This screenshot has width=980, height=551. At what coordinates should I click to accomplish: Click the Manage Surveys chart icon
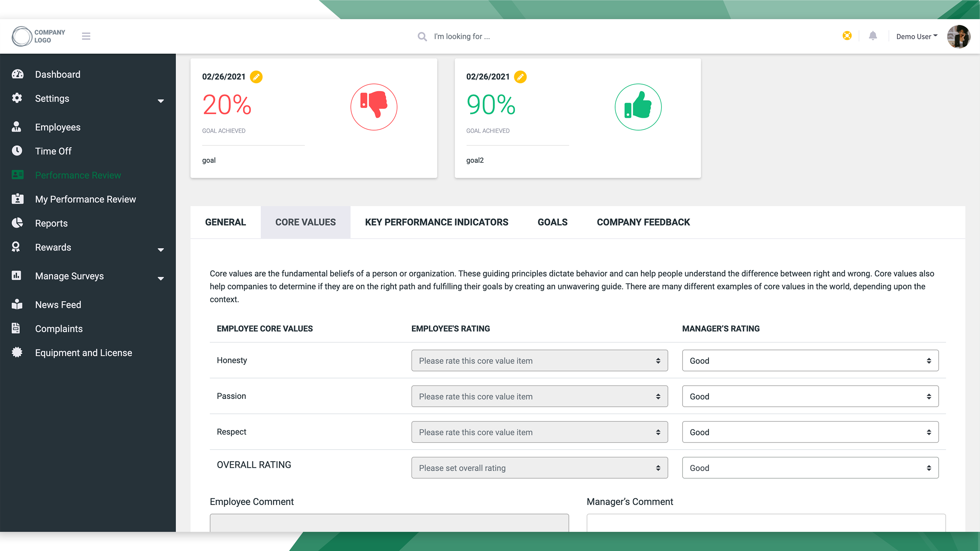[16, 275]
